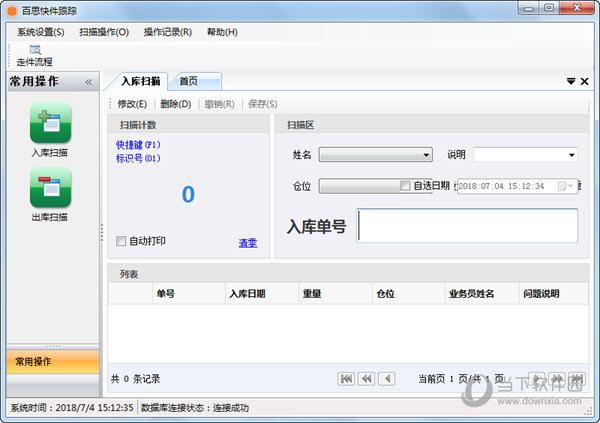Viewport: 600px width, 423px height.
Task: Click the 撤销(R) toolbar button
Action: [220, 104]
